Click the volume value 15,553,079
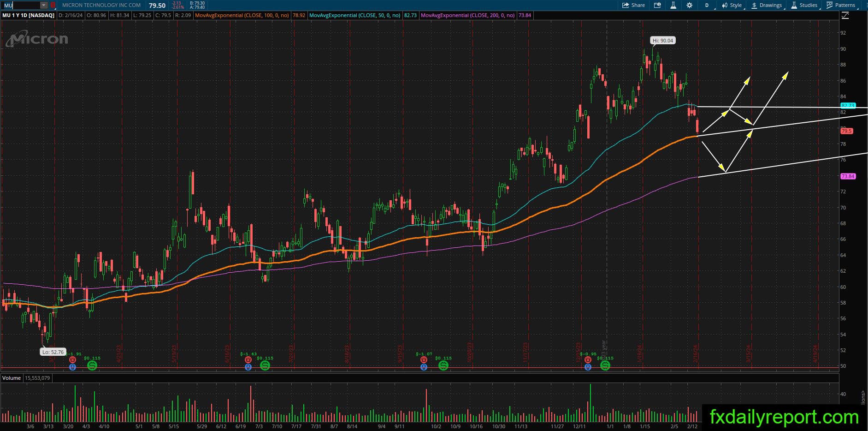 coord(37,378)
